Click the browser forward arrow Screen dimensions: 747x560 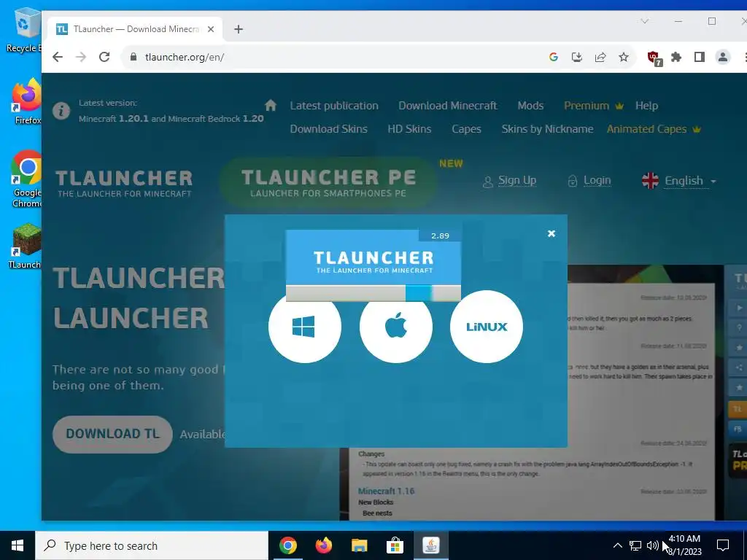pyautogui.click(x=81, y=57)
